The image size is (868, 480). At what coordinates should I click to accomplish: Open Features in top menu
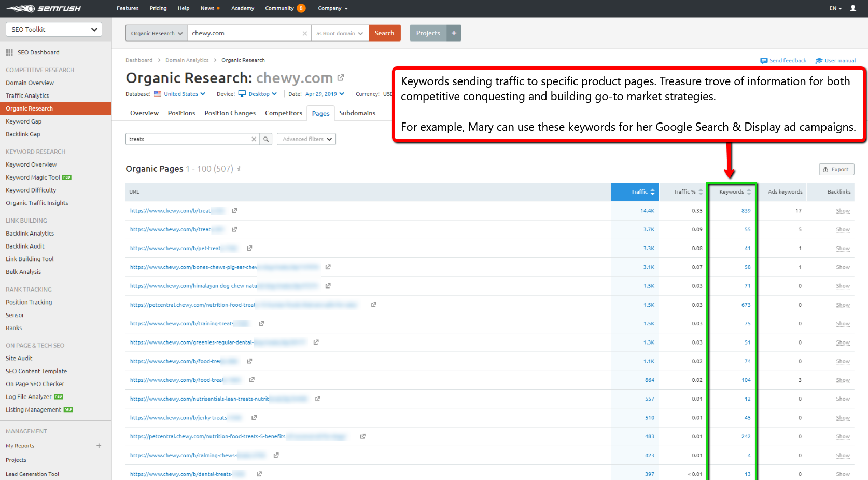click(x=128, y=8)
